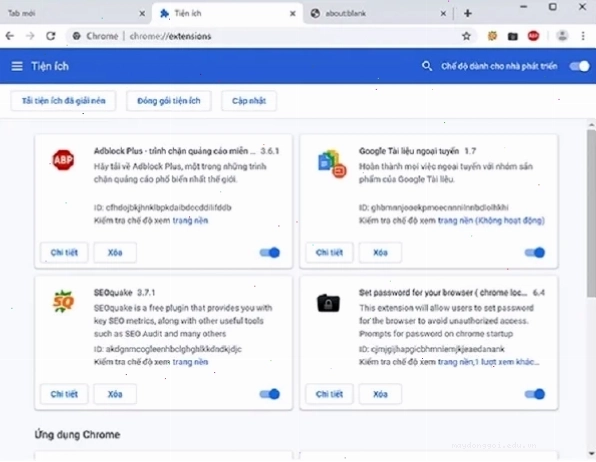Open the SEOquake toolbar extension icon
This screenshot has width=596, height=462.
coord(492,36)
